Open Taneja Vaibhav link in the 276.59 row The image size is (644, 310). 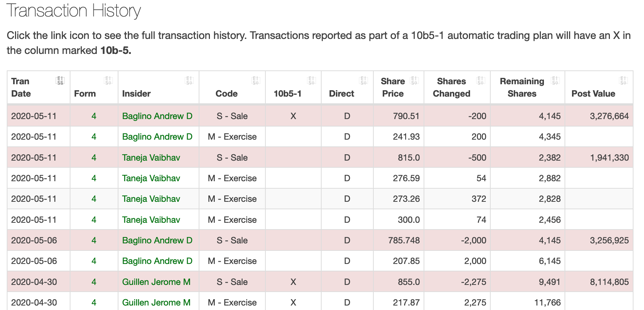click(x=151, y=178)
